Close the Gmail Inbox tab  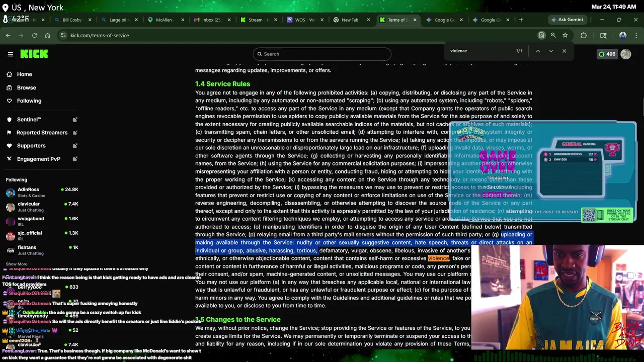[x=229, y=20]
